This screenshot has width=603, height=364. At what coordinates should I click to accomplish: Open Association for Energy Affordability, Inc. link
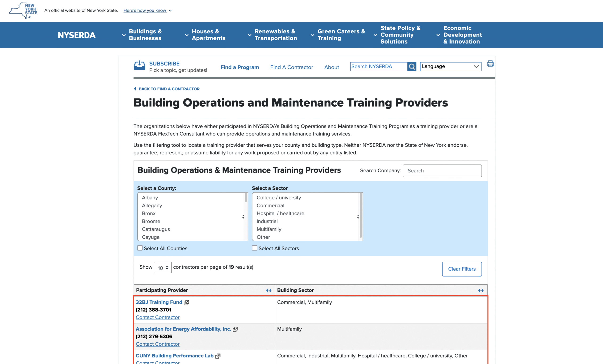[183, 329]
